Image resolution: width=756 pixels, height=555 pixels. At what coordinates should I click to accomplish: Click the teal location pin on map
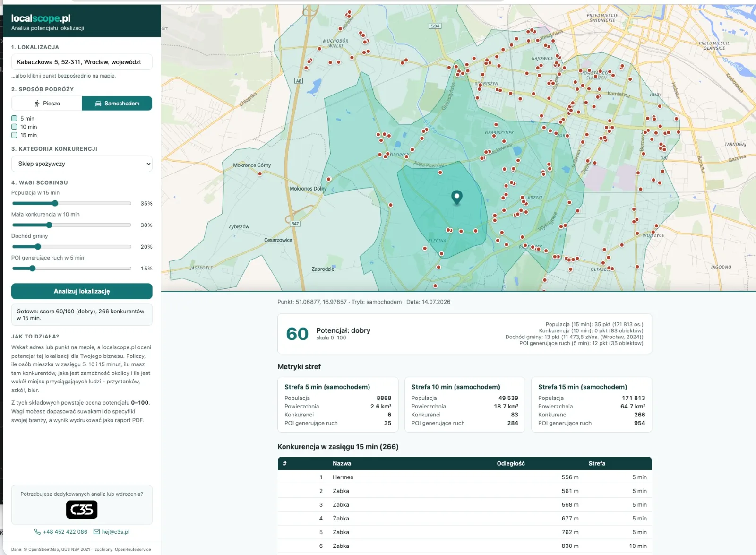coord(456,197)
